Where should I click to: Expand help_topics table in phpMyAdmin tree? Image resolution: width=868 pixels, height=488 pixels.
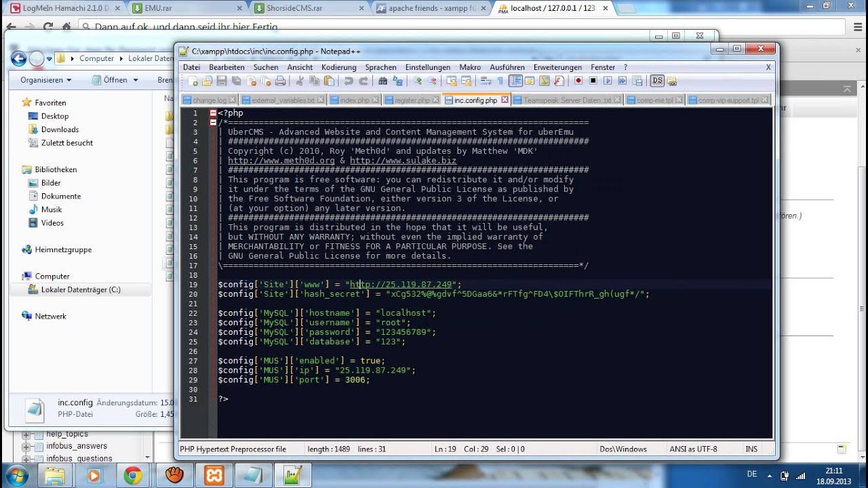pos(26,434)
